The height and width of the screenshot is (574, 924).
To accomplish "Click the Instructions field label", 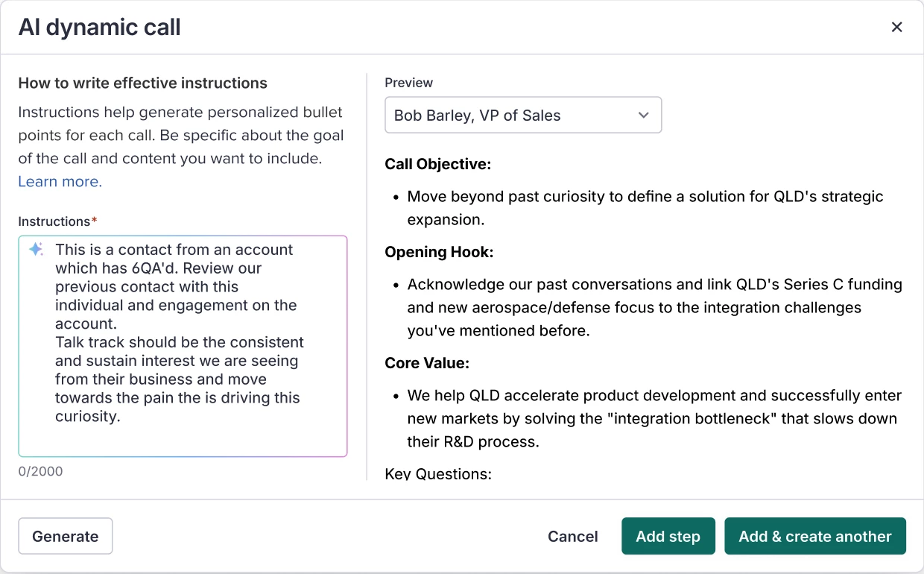I will point(54,221).
